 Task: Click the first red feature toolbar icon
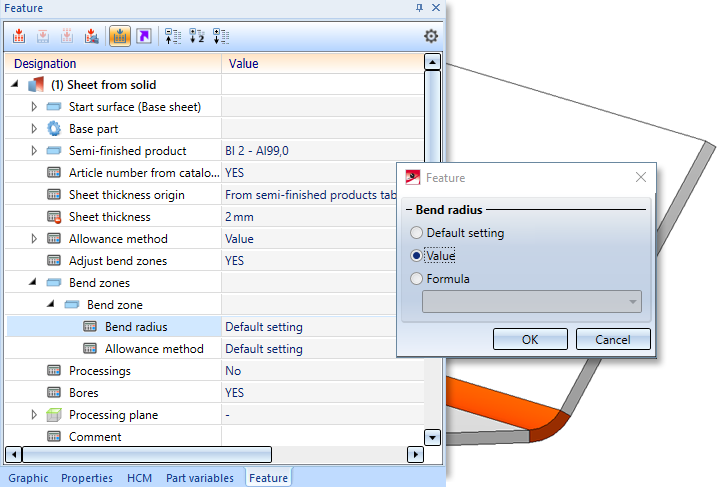(19, 36)
